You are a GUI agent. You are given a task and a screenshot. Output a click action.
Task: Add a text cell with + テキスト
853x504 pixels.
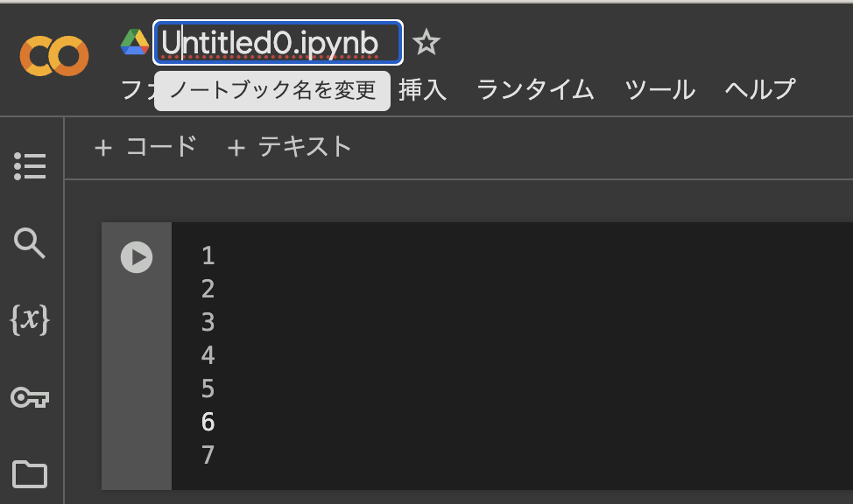click(289, 147)
